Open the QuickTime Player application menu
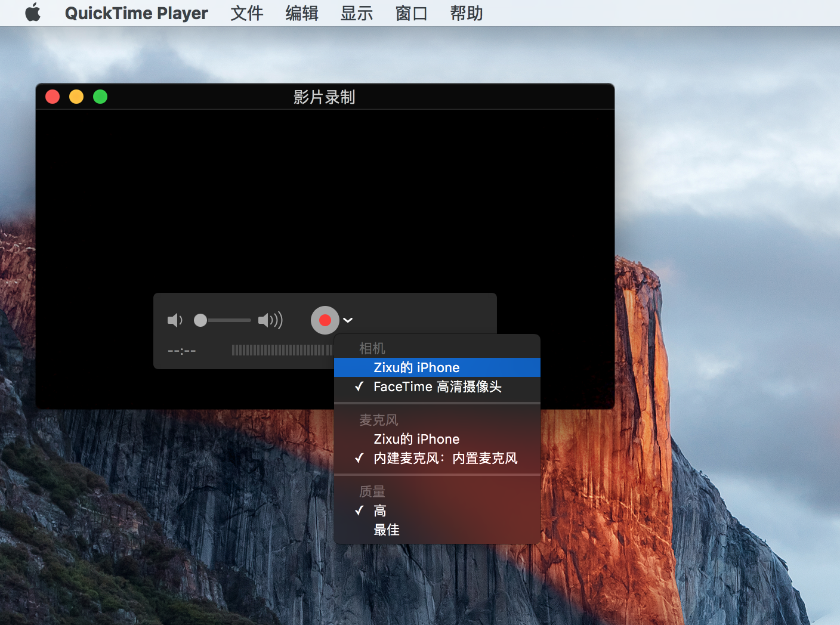Screen dimensions: 840x625 pyautogui.click(x=137, y=13)
